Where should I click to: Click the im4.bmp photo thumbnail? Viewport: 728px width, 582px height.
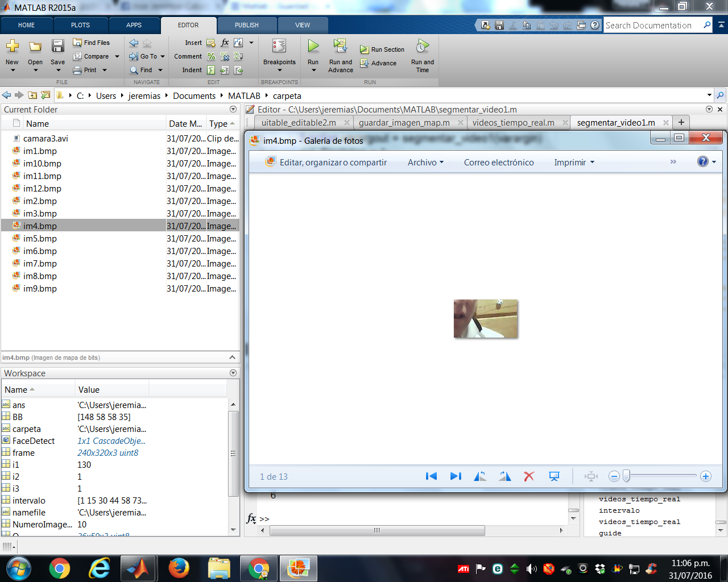tap(486, 318)
